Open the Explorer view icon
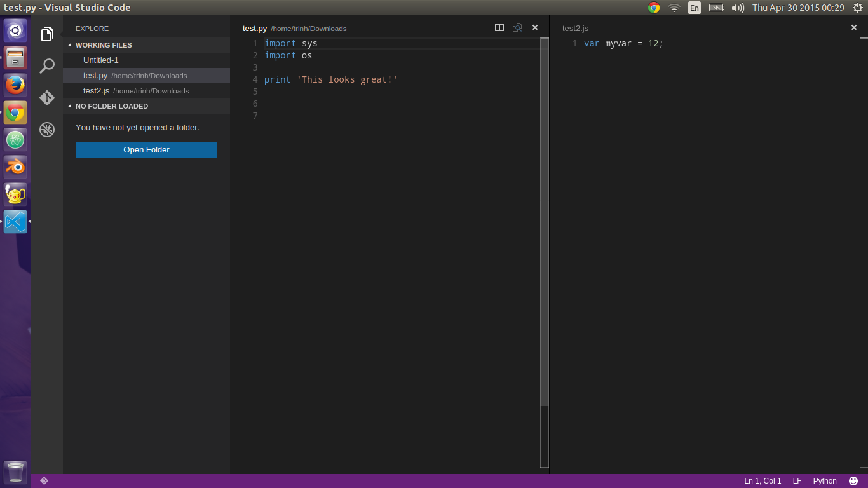The image size is (868, 488). point(46,34)
